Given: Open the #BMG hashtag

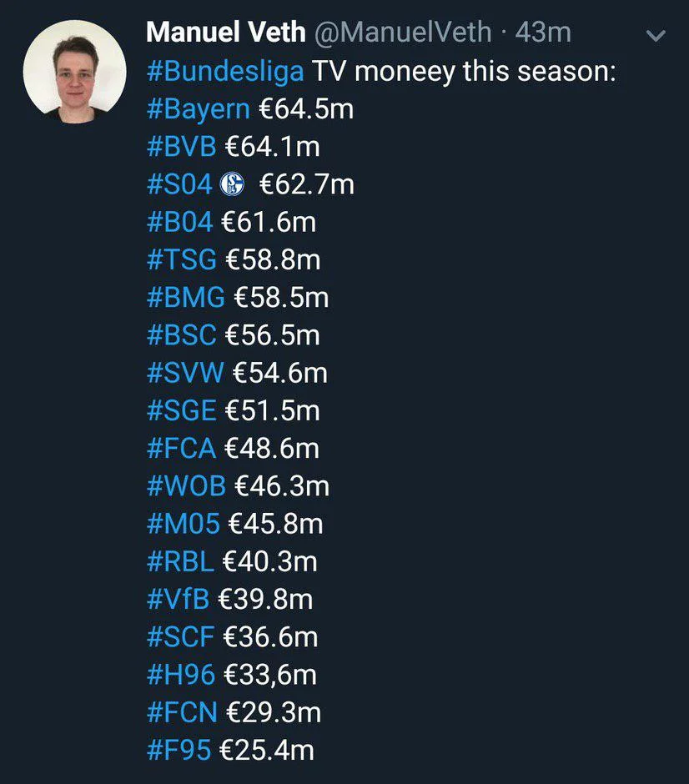Looking at the screenshot, I should pos(185,298).
